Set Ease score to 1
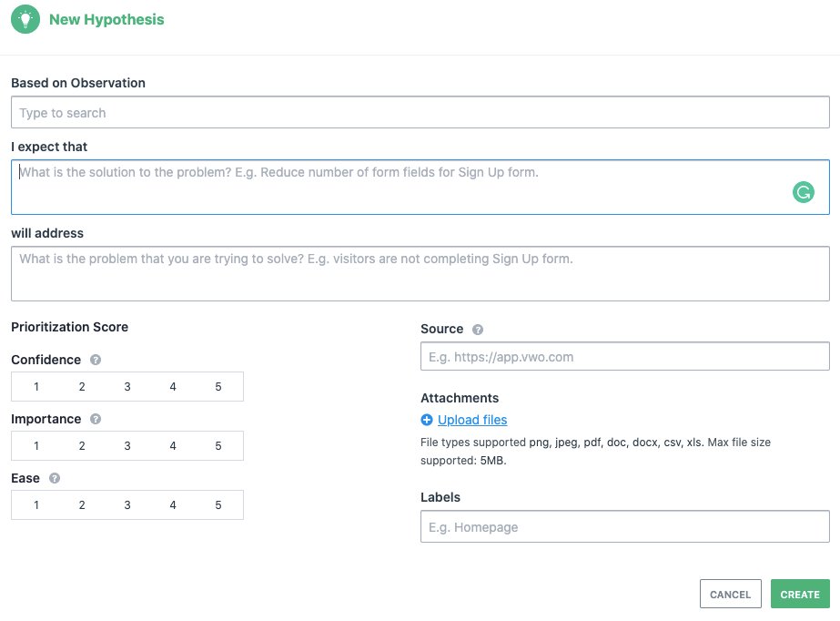This screenshot has width=840, height=621. coord(36,504)
